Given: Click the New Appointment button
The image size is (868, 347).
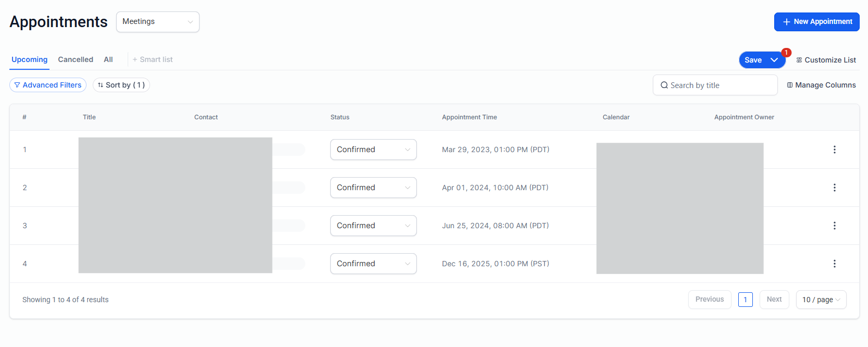Looking at the screenshot, I should pos(816,22).
